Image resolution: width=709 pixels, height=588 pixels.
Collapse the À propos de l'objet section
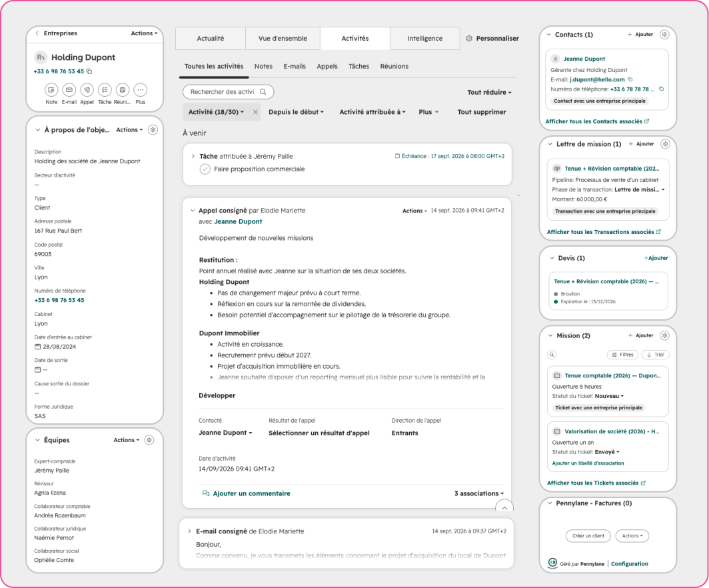point(37,130)
